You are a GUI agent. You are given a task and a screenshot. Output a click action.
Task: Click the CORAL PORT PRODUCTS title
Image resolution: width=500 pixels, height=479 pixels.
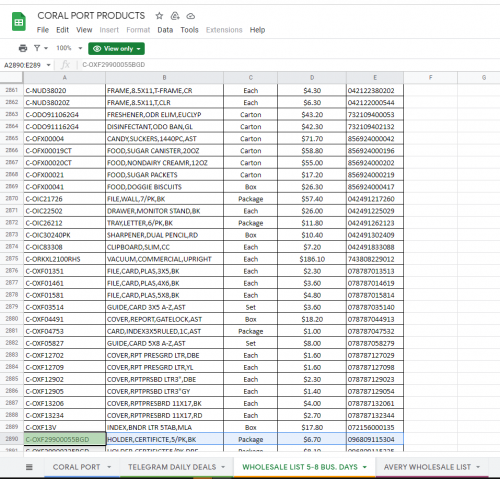91,16
